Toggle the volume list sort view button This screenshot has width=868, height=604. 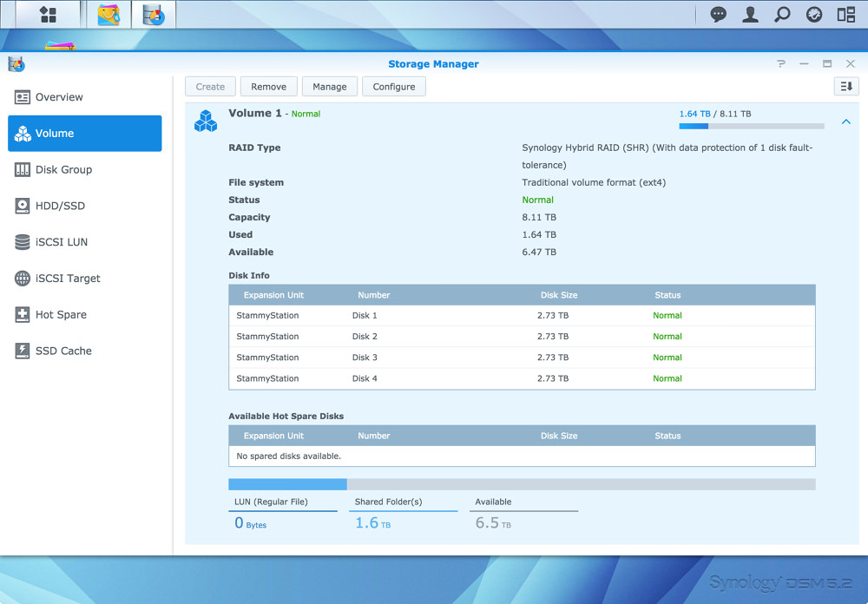845,86
